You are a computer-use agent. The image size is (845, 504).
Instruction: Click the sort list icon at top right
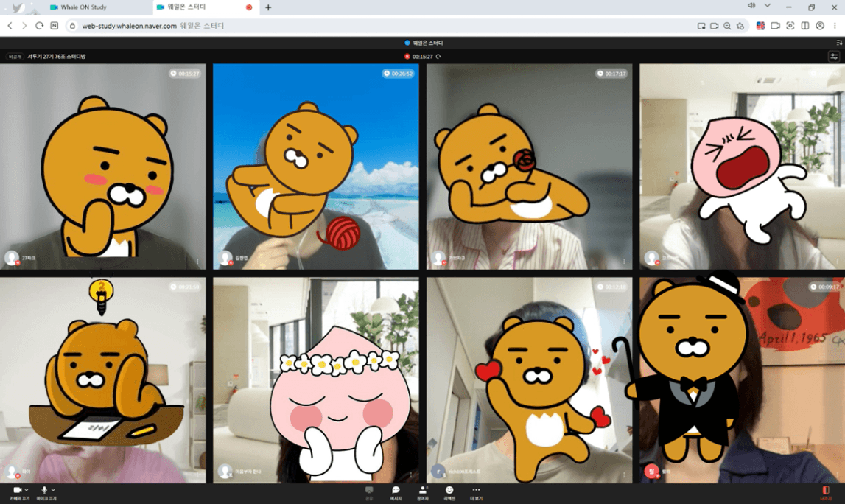(839, 43)
